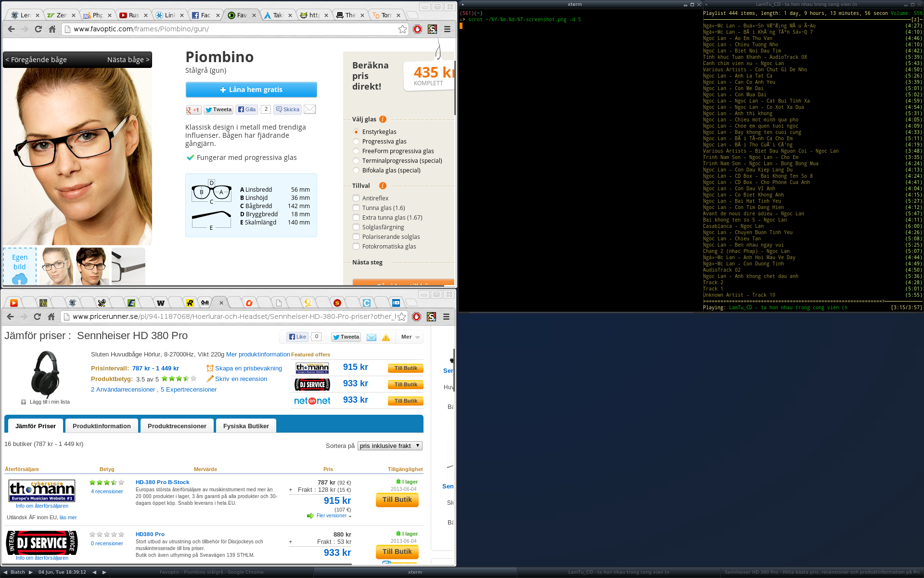Click the yellow warning report icon

click(x=386, y=337)
